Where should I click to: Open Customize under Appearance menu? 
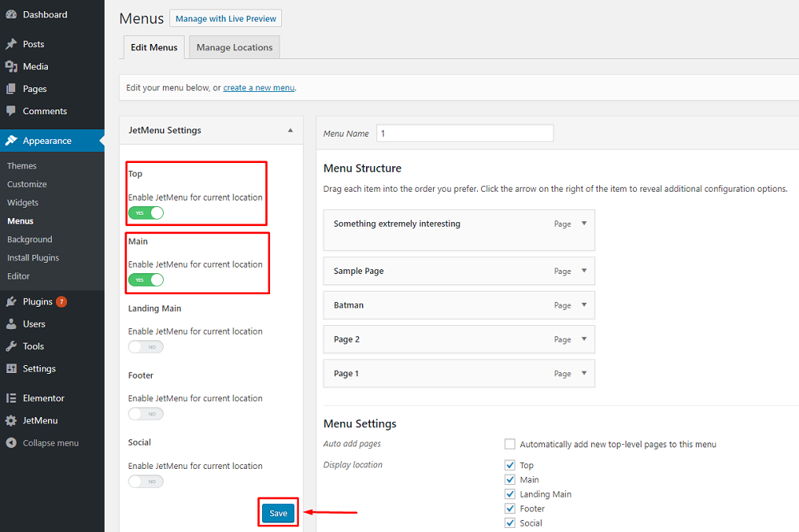click(27, 185)
